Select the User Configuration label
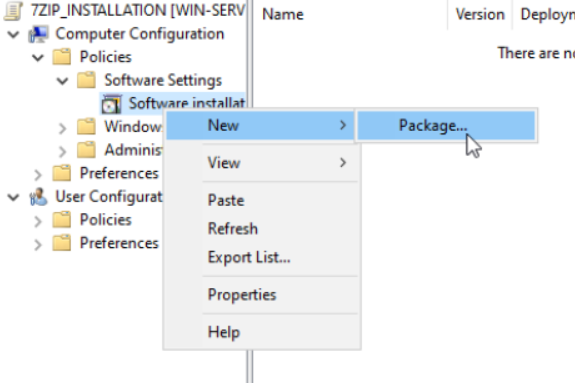This screenshot has width=575, height=383. [109, 196]
